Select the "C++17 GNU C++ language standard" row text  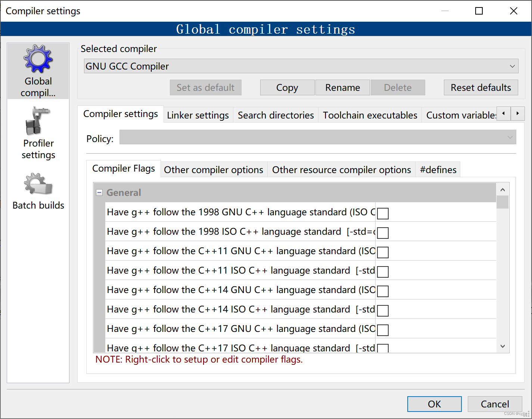pyautogui.click(x=241, y=329)
